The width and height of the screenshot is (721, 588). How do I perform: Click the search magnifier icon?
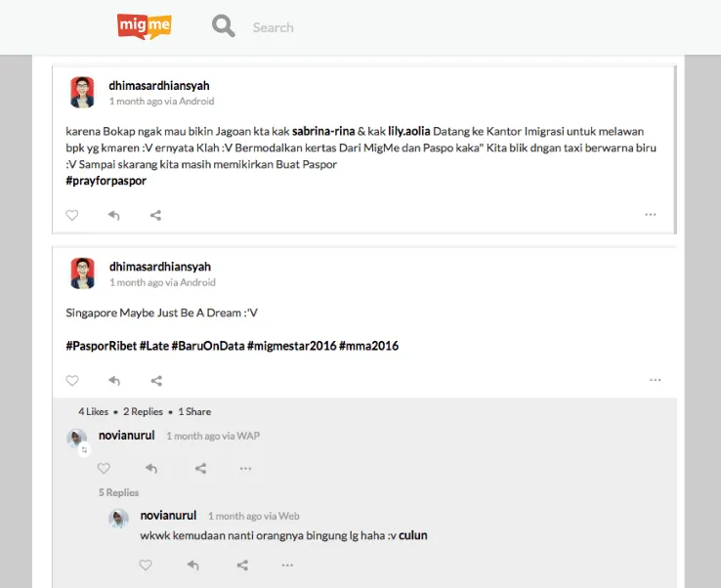[224, 25]
